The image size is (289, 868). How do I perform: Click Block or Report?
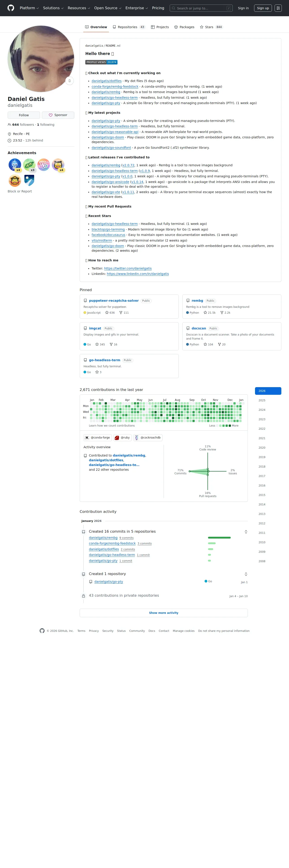point(20,191)
